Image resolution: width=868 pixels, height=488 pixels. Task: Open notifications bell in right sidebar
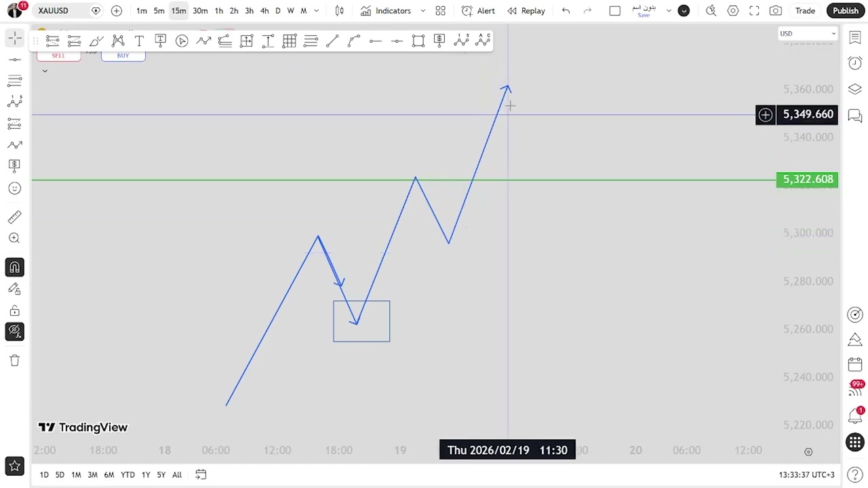(x=854, y=415)
